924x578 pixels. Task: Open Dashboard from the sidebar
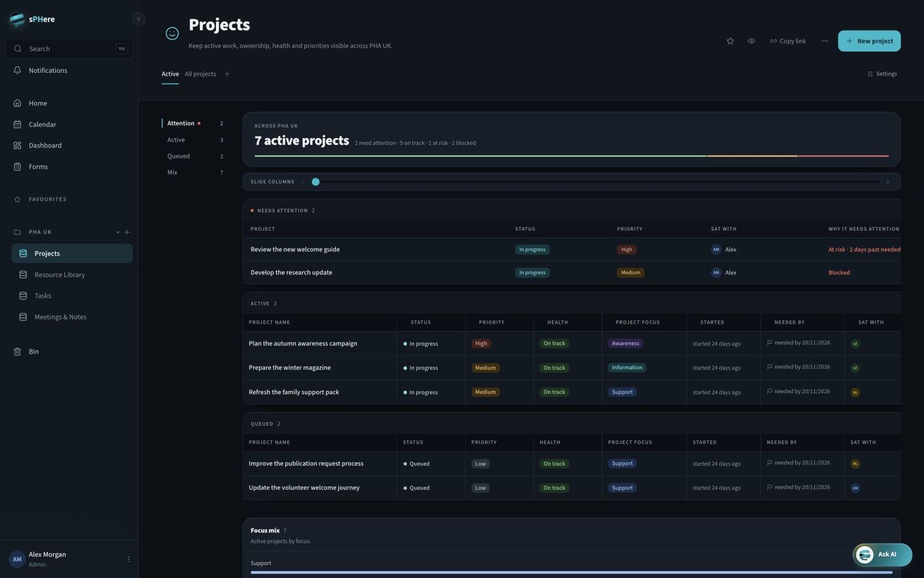(x=69, y=145)
